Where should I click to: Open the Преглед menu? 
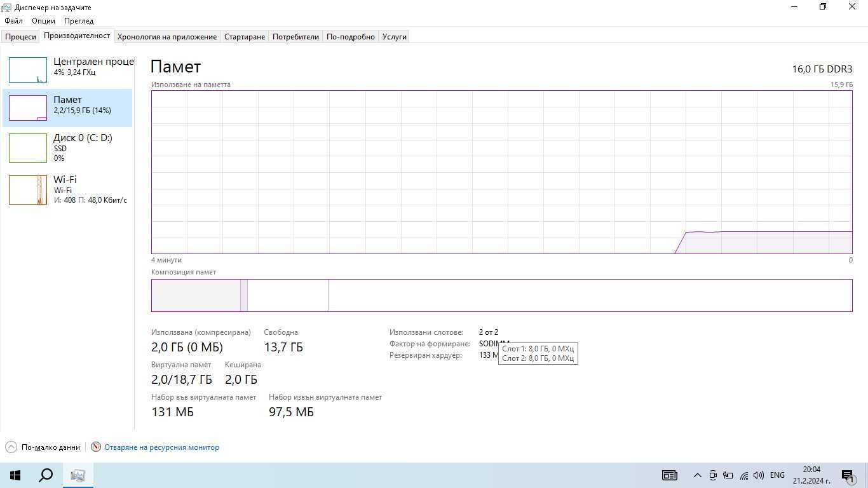(79, 20)
